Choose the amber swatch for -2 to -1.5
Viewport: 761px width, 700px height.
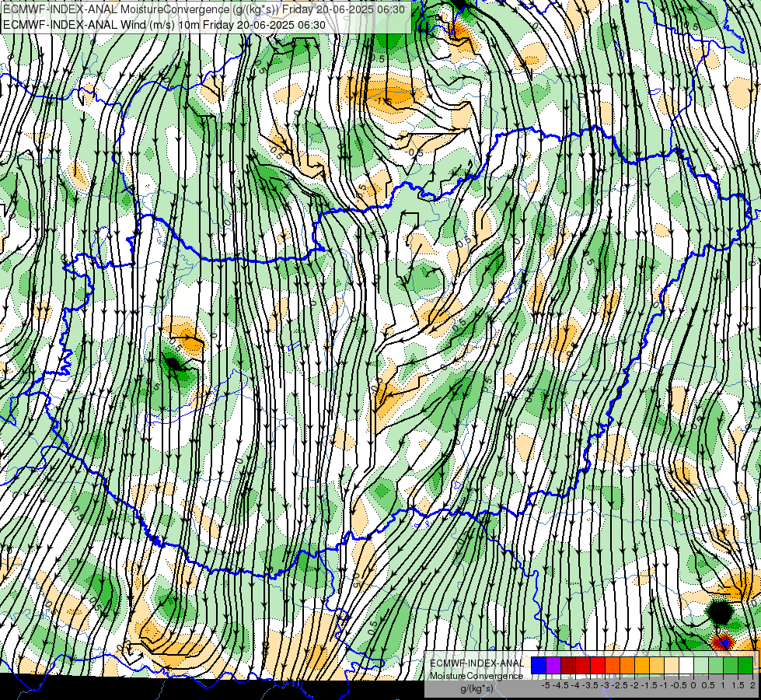(642, 665)
